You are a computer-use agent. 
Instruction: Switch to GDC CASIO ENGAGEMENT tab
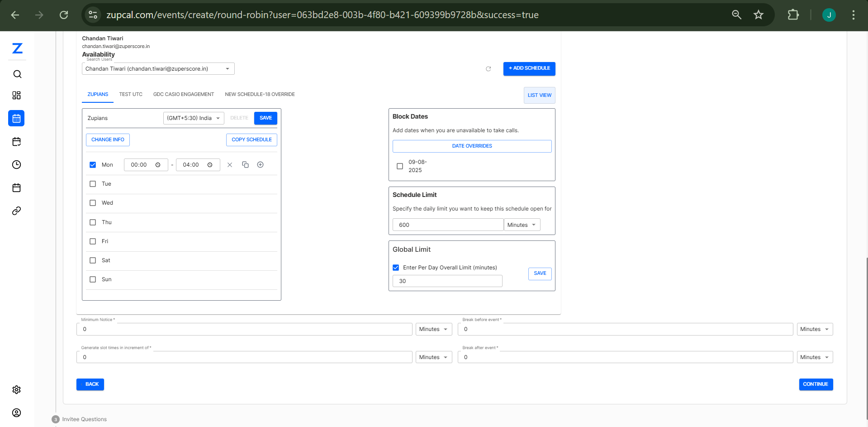184,95
